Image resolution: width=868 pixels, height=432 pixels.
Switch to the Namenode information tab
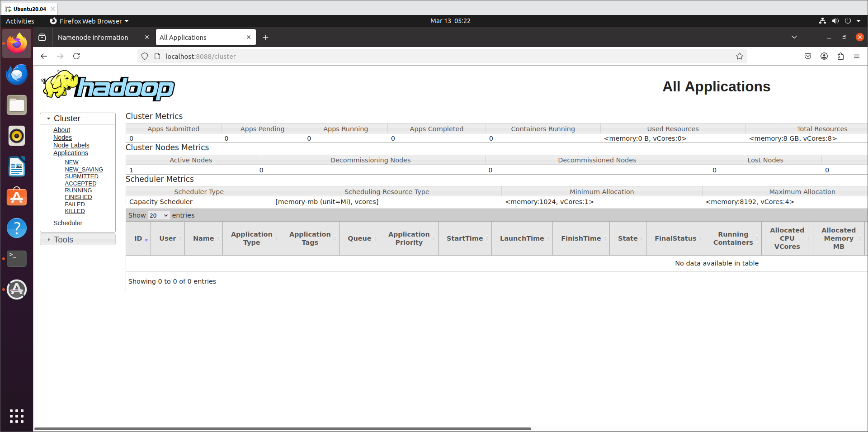(94, 37)
